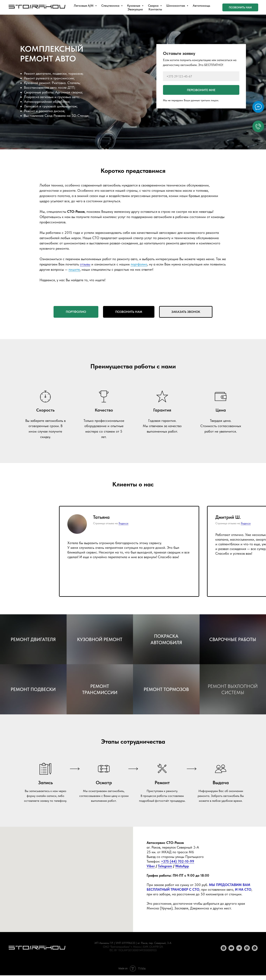The image size is (266, 980).
Task: Open Яндекс link in Татьяна's review
Action: click(x=123, y=523)
